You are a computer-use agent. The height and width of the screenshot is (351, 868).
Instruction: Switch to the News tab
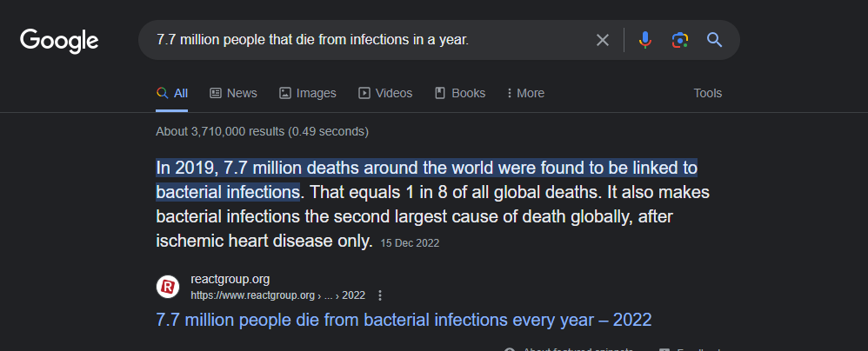pyautogui.click(x=233, y=93)
